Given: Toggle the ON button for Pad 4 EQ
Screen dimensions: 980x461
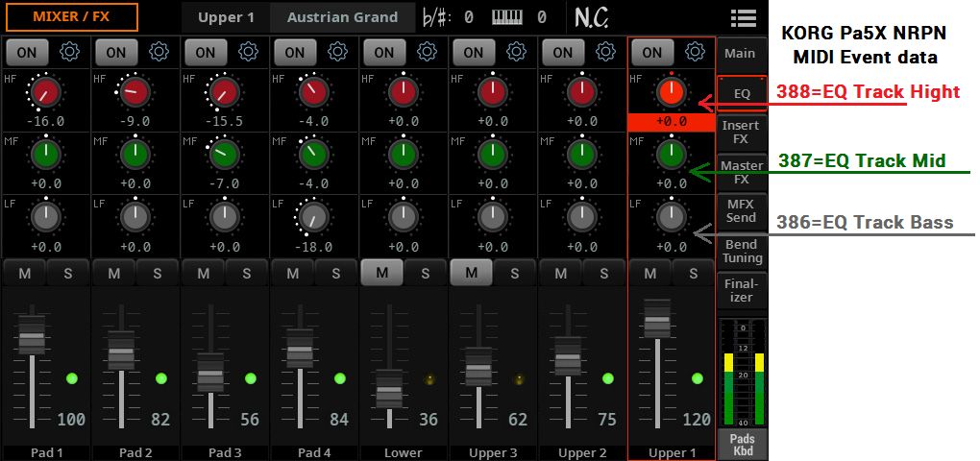Looking at the screenshot, I should [x=296, y=53].
